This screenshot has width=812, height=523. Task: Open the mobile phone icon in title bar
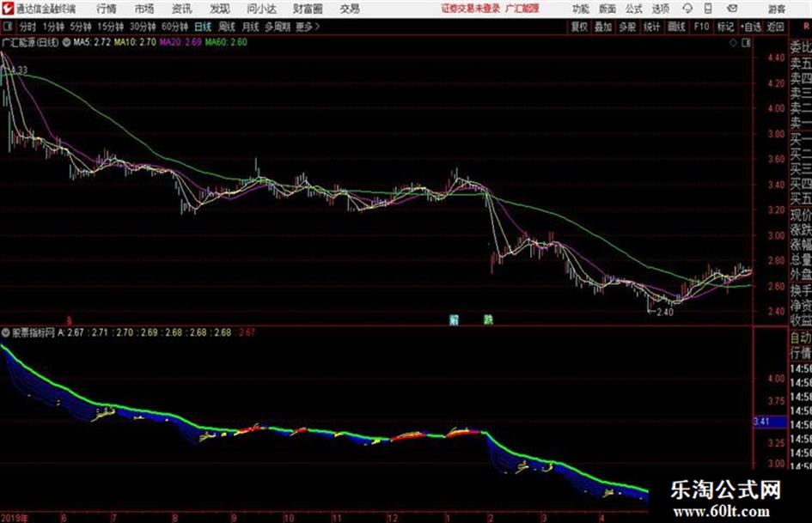pos(708,9)
